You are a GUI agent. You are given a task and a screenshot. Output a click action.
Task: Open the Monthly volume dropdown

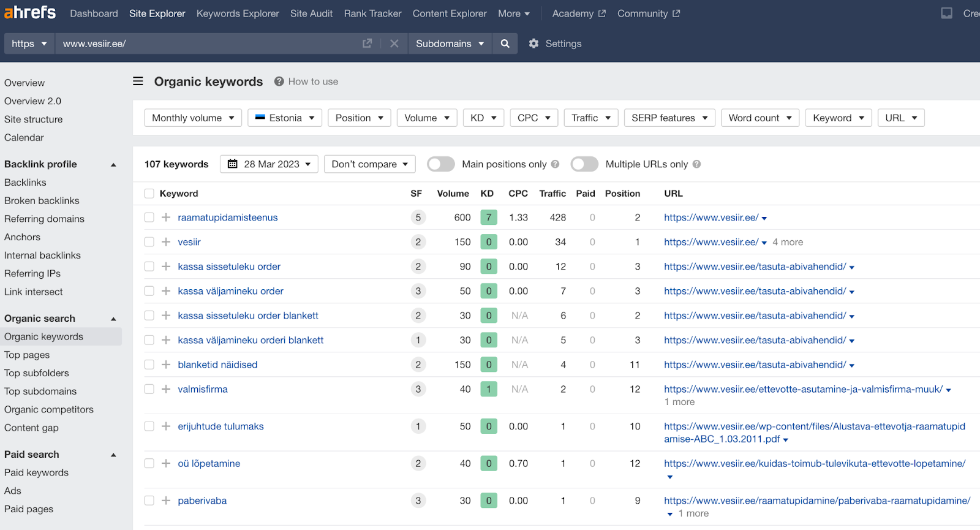(x=193, y=118)
